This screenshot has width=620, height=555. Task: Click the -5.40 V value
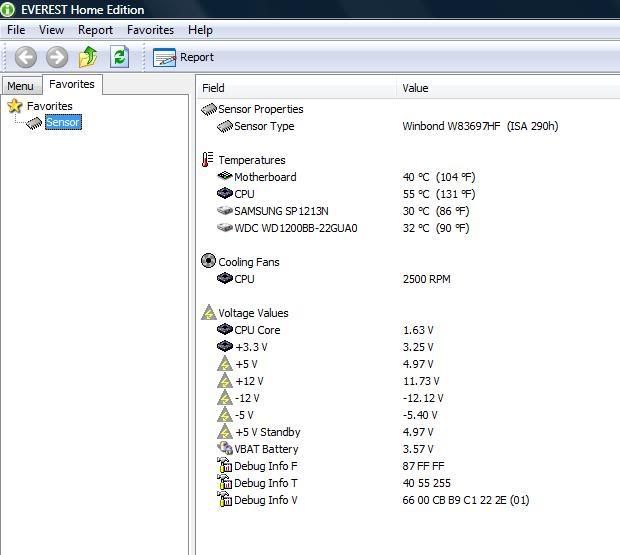tap(420, 415)
